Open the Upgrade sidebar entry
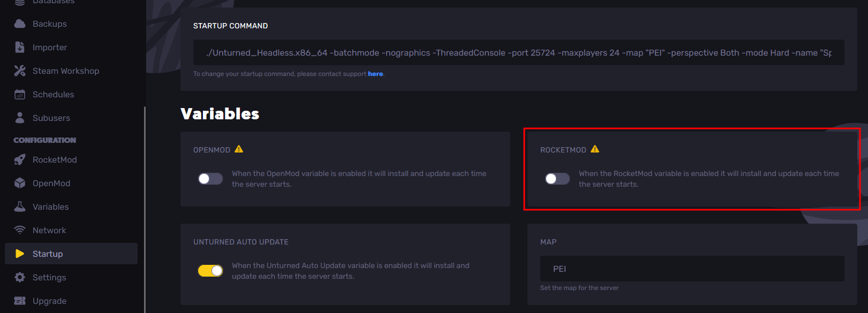Viewport: 868px width, 313px height. [x=71, y=301]
